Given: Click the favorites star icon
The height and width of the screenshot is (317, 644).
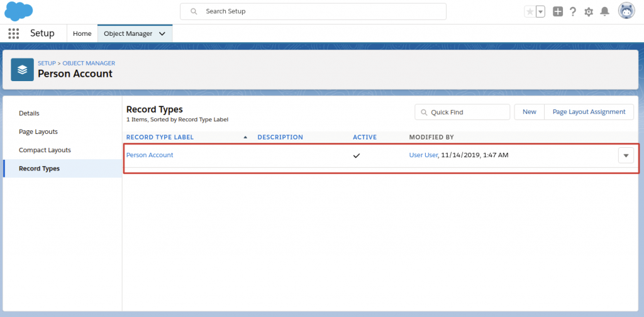Looking at the screenshot, I should (530, 11).
